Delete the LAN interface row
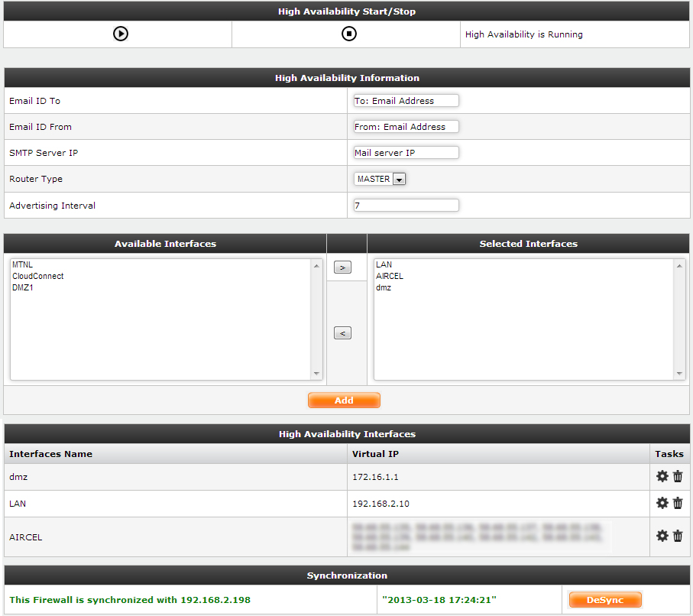The height and width of the screenshot is (616, 693). pos(678,503)
